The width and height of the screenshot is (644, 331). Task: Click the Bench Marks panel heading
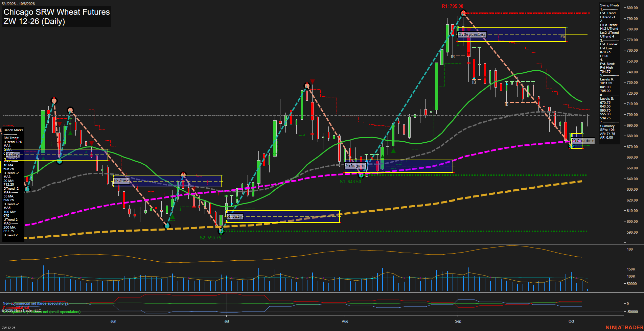tap(14, 130)
